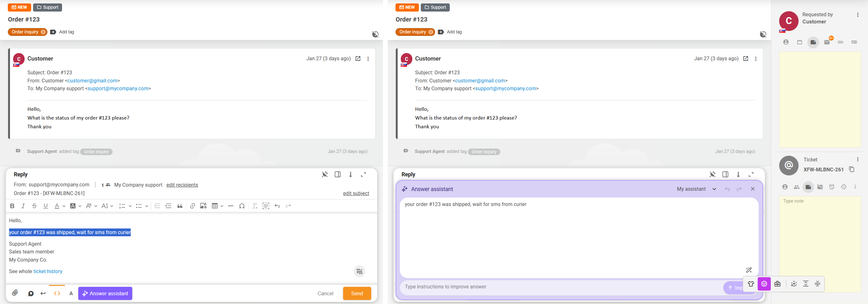The height and width of the screenshot is (304, 868).
Task: Insert special character with omega icon
Action: (242, 206)
